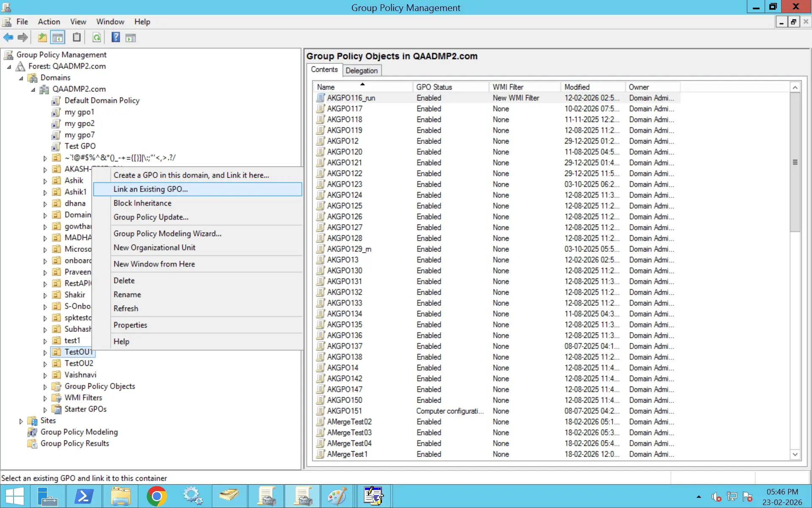Click the Forward navigation arrow
The height and width of the screenshot is (508, 812).
(22, 37)
